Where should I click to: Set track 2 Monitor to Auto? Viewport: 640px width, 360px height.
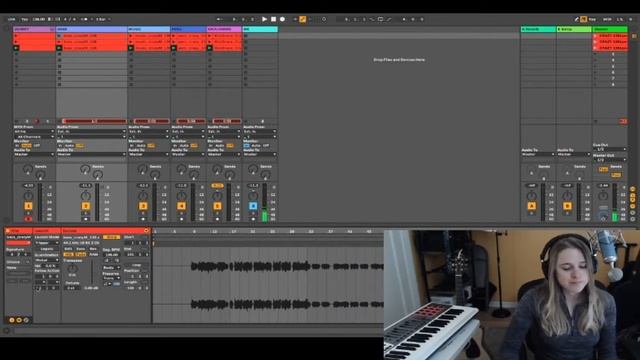tap(69, 146)
